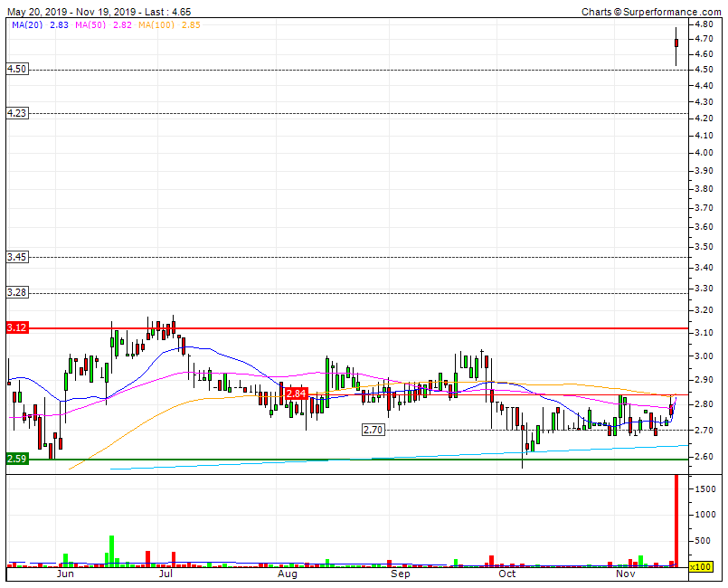This screenshot has height=588, width=728.
Task: Click the 3.70 price axis tick
Action: 704,208
